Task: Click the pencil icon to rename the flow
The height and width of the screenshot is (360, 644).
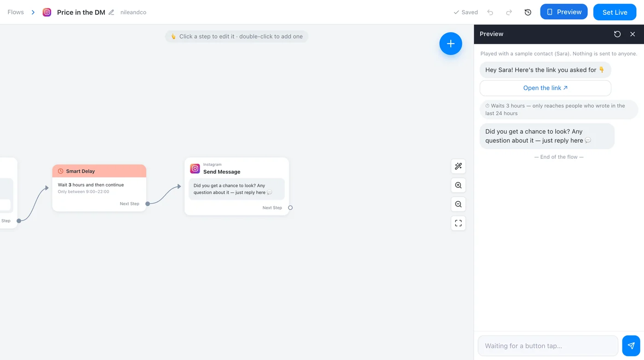Action: point(111,12)
